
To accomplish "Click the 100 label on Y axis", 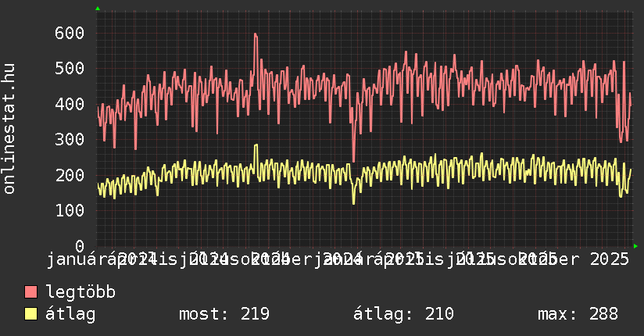I will 70,210.
